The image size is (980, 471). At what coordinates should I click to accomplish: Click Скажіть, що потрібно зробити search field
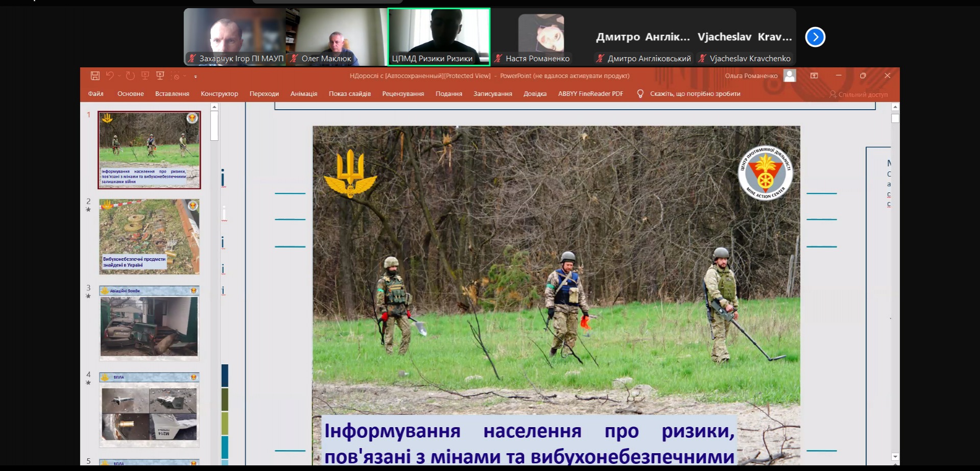pos(695,93)
